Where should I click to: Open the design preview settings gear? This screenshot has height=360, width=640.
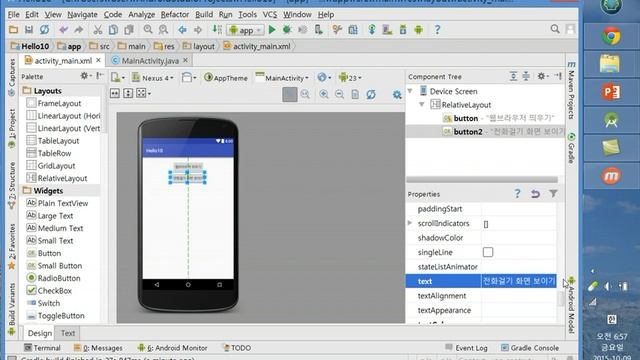(x=397, y=95)
